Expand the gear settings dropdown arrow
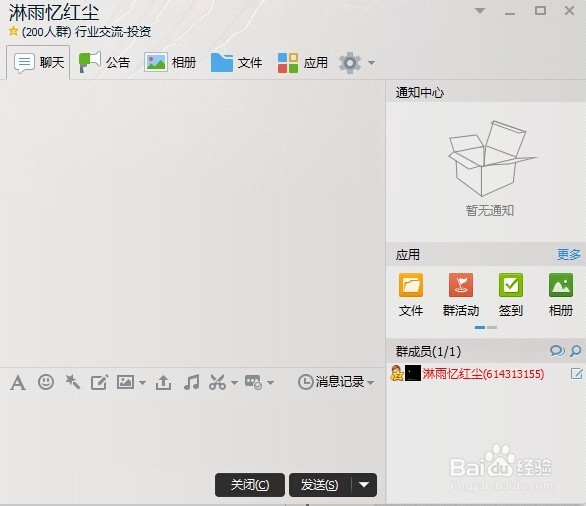This screenshot has width=586, height=506. pos(371,63)
